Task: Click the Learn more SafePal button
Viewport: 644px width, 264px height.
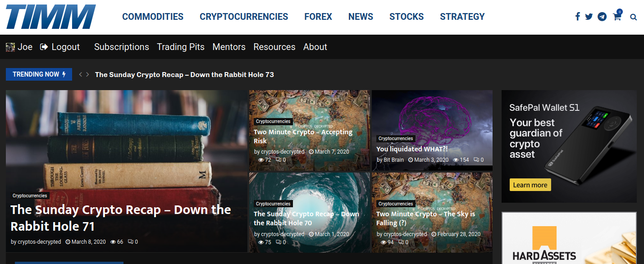Action: pyautogui.click(x=530, y=185)
